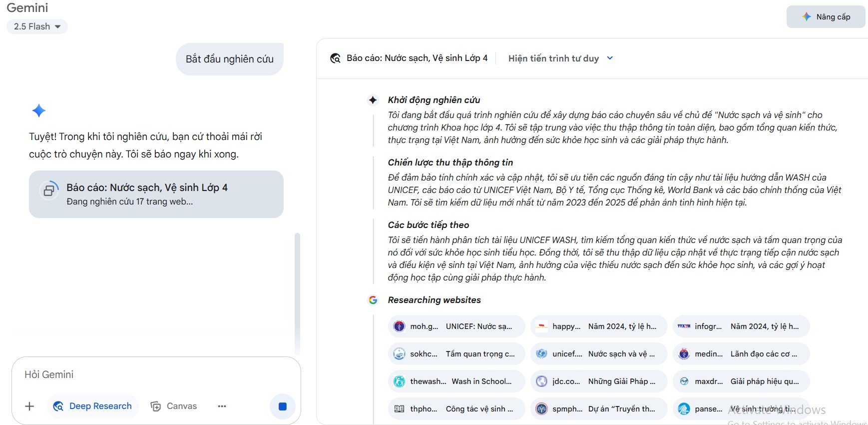Click the Nâng cấp upgrade button
Screen dimensions: 868x425
(826, 17)
